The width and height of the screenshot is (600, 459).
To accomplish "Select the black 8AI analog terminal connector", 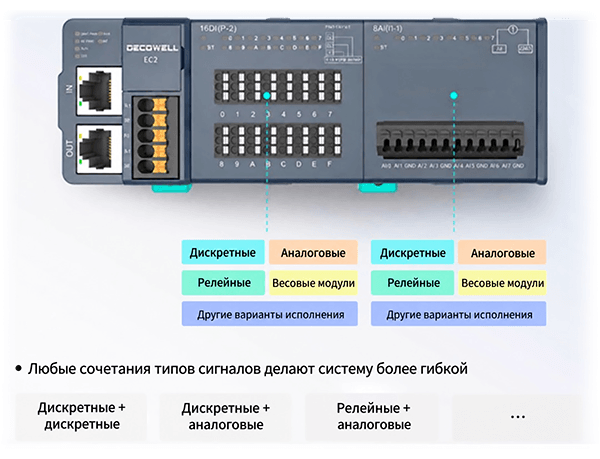I will pos(450,140).
